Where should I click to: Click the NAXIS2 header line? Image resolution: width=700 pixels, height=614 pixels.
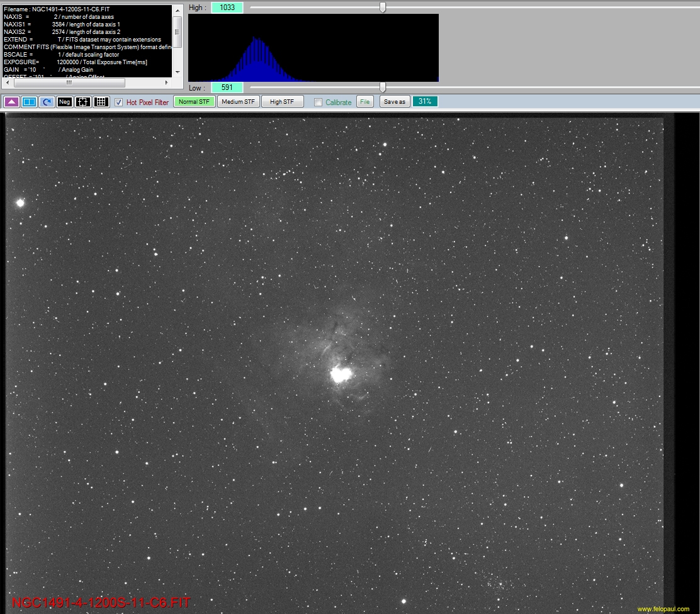62,31
